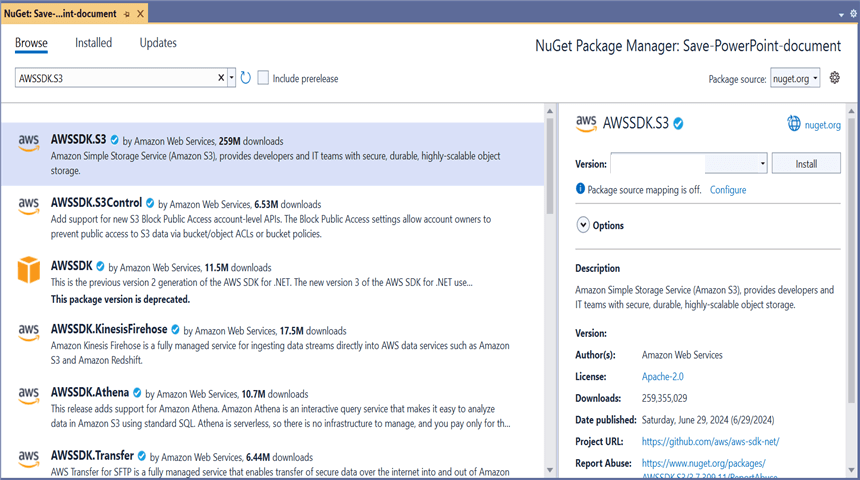860x480 pixels.
Task: Open the nuget.org link
Action: pyautogui.click(x=822, y=125)
